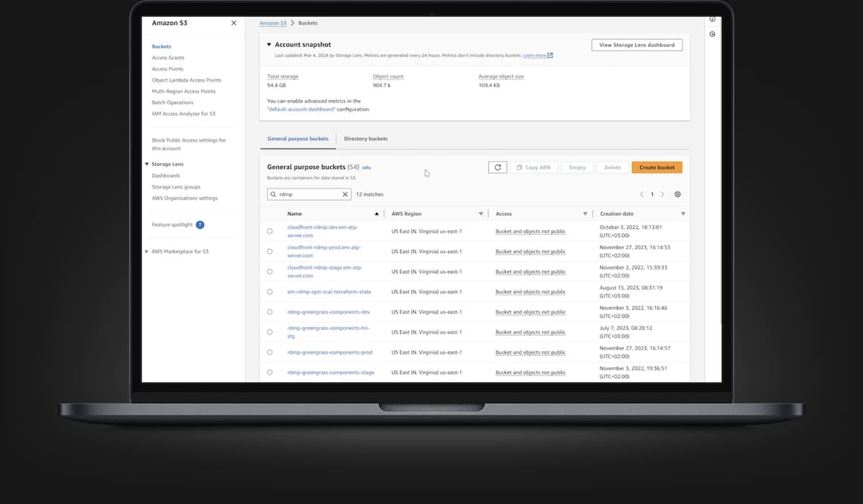This screenshot has width=863, height=504.
Task: Open Access Points in the sidebar
Action: pos(168,69)
